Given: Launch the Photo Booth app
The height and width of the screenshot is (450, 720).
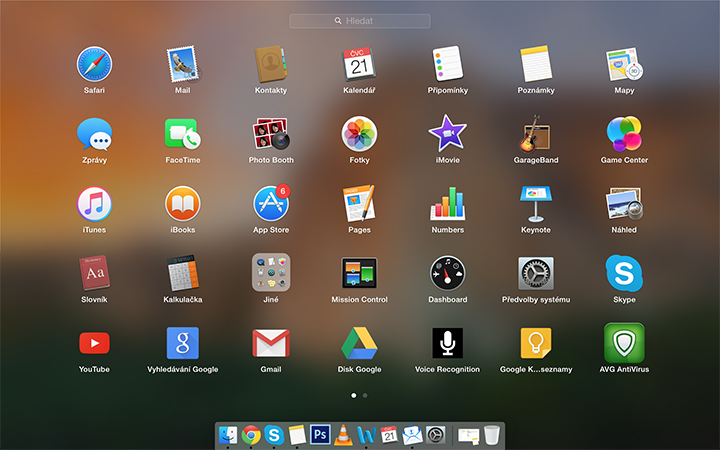Looking at the screenshot, I should (270, 133).
